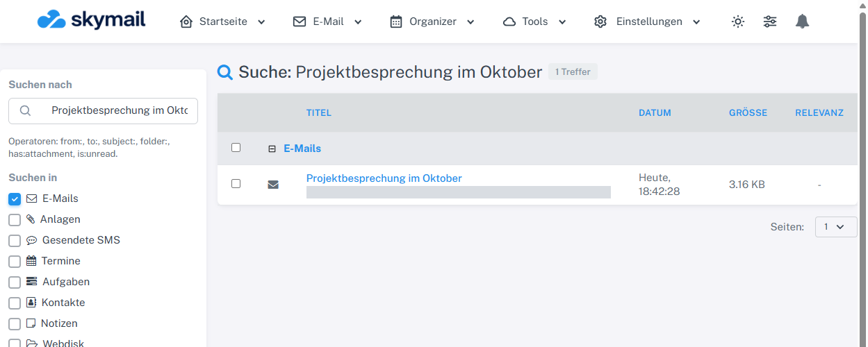Sort results by RELEVANZ column
The image size is (868, 347).
click(819, 112)
